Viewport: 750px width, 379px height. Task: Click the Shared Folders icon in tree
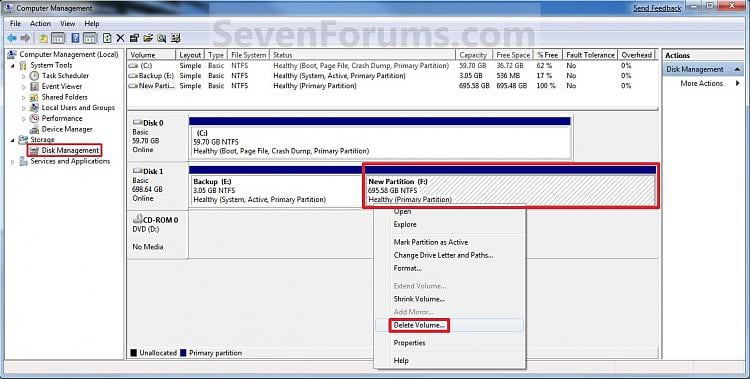click(34, 97)
